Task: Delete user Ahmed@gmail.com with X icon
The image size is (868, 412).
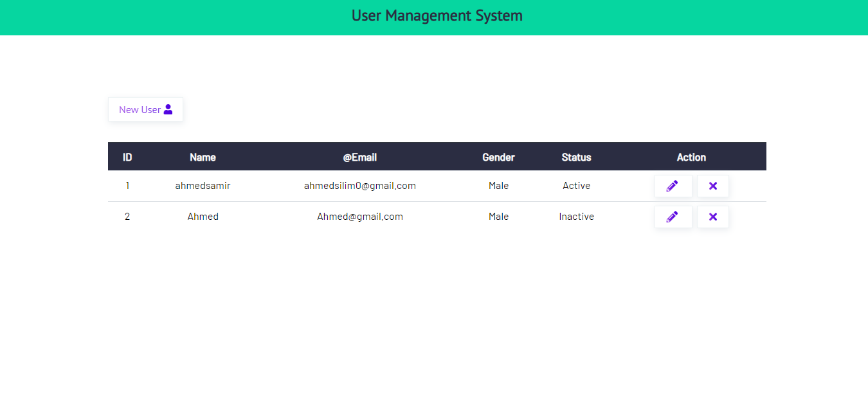Action: click(x=713, y=217)
